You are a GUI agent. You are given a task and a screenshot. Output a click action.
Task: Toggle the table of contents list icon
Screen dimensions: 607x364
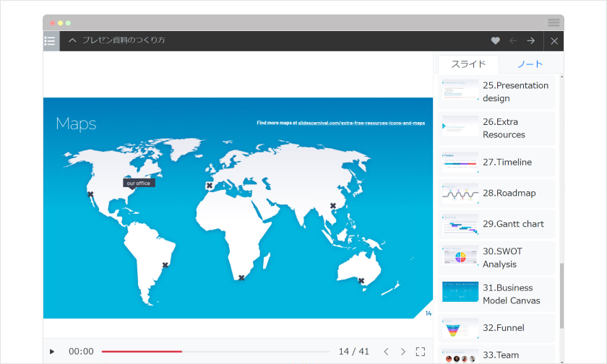pyautogui.click(x=50, y=41)
